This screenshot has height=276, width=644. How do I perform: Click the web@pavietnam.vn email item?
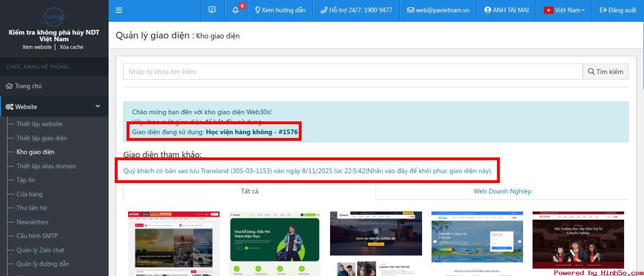(438, 10)
